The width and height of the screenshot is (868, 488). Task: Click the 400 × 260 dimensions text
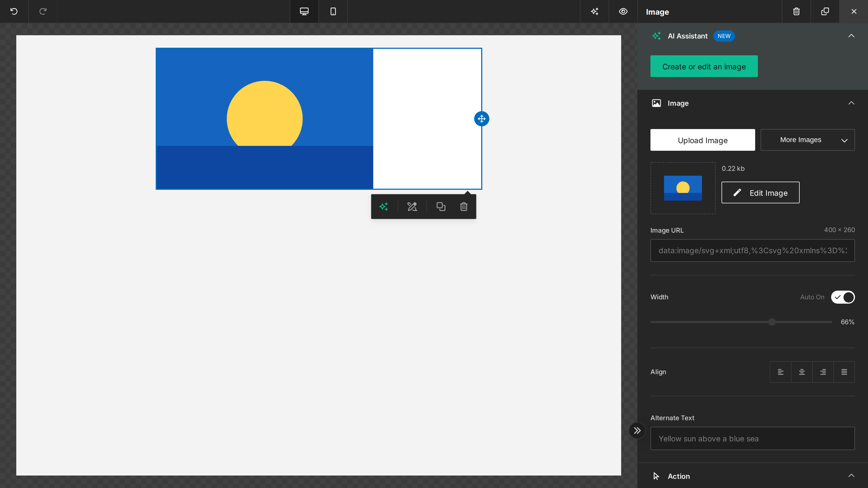(x=839, y=230)
